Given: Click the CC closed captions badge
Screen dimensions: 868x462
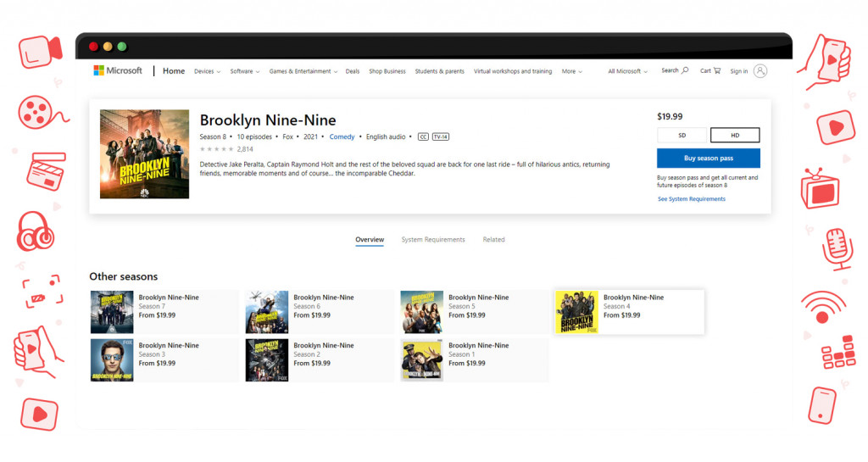Looking at the screenshot, I should [x=423, y=136].
